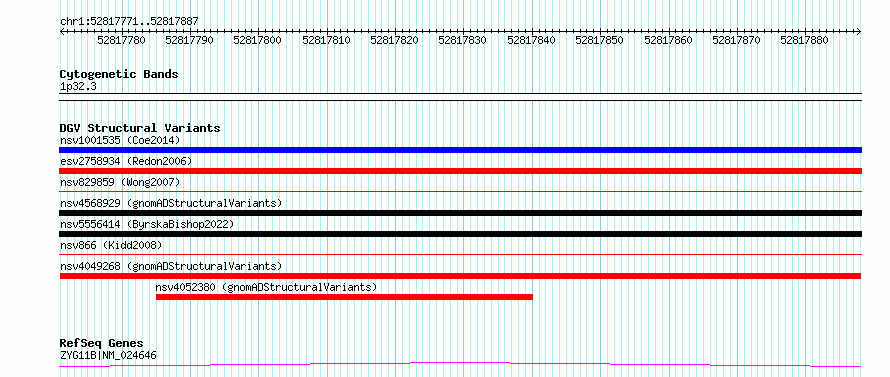Click the red esv2758934 variant bar
890x377 pixels.
pos(460,171)
